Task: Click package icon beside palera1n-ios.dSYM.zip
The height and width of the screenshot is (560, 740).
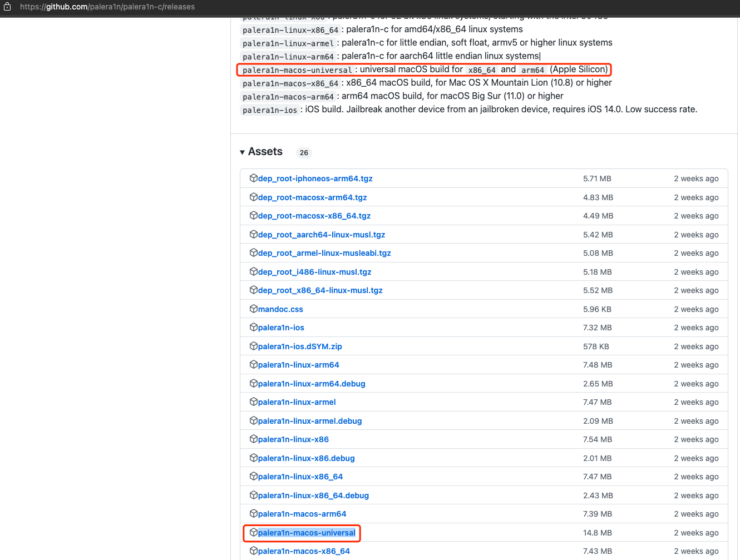Action: [x=254, y=346]
